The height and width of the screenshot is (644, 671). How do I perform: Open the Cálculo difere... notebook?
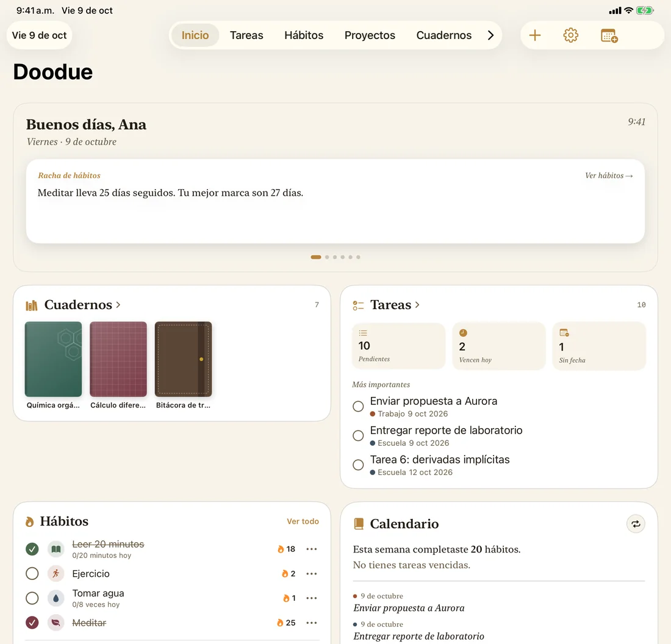[118, 365]
